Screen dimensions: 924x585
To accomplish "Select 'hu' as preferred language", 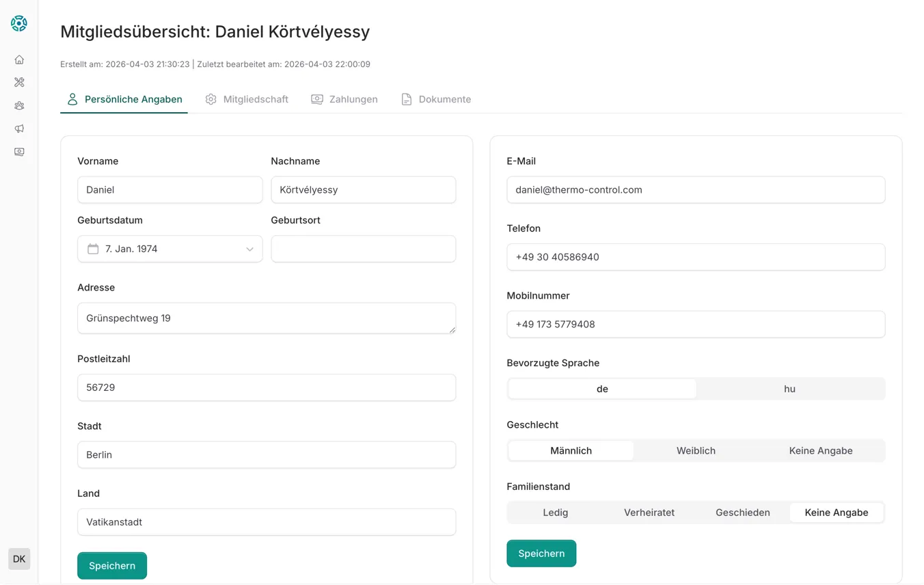I will pyautogui.click(x=789, y=389).
